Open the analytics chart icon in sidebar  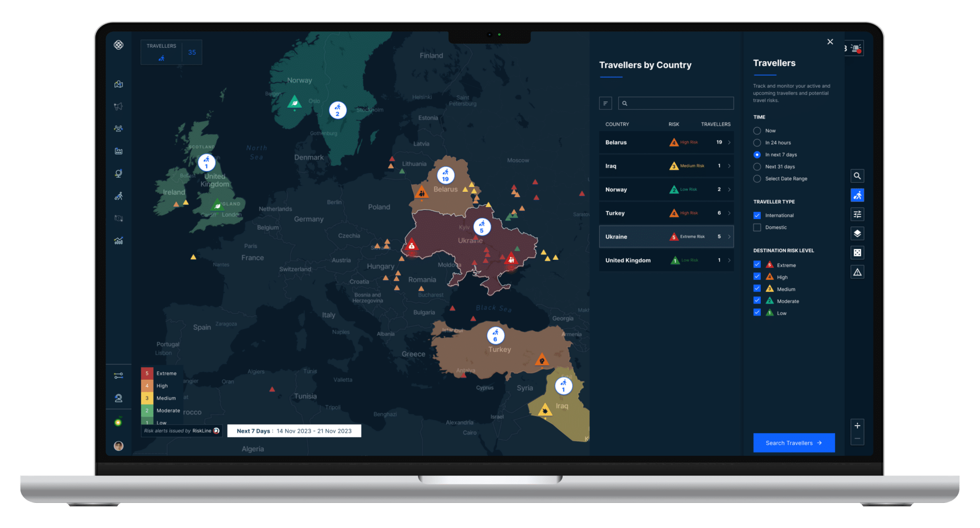pyautogui.click(x=119, y=241)
